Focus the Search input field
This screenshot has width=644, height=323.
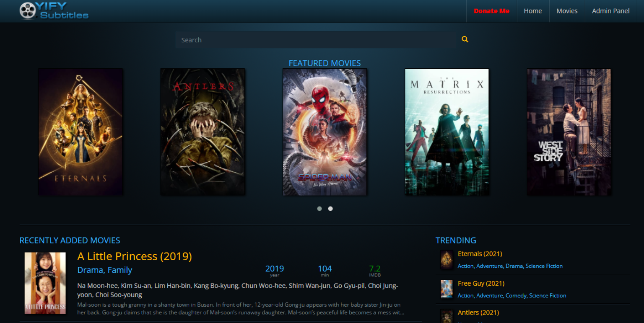[316, 40]
